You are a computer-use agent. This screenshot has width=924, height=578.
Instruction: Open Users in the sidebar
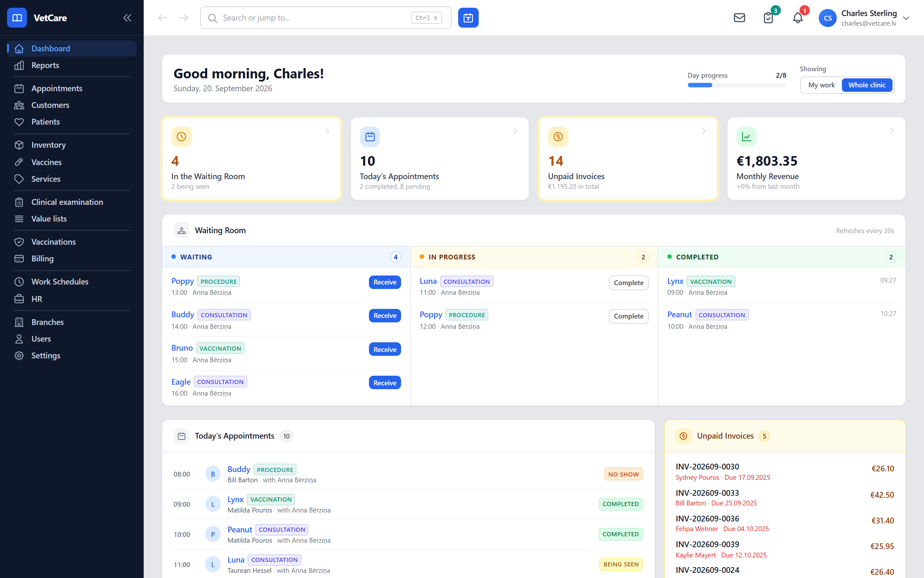[72, 339]
